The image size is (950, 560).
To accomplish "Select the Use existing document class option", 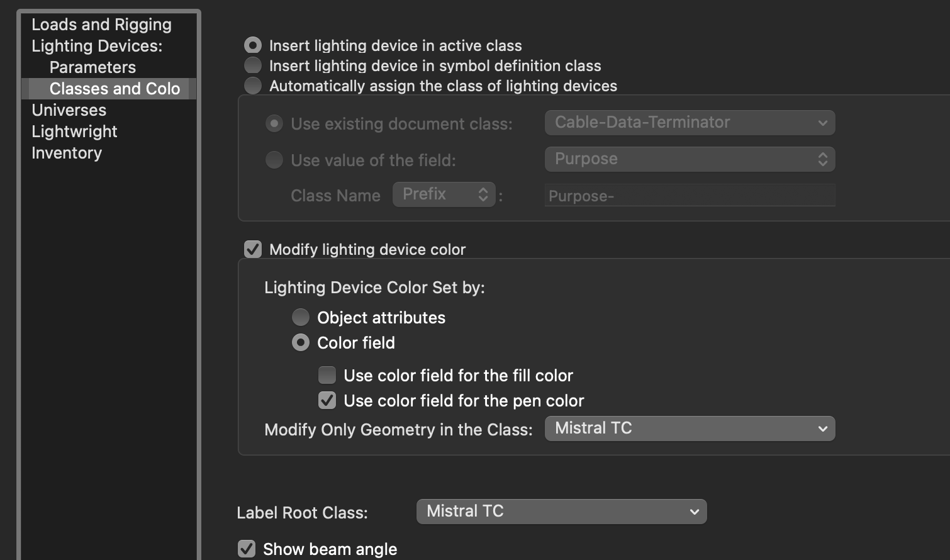I will point(274,123).
